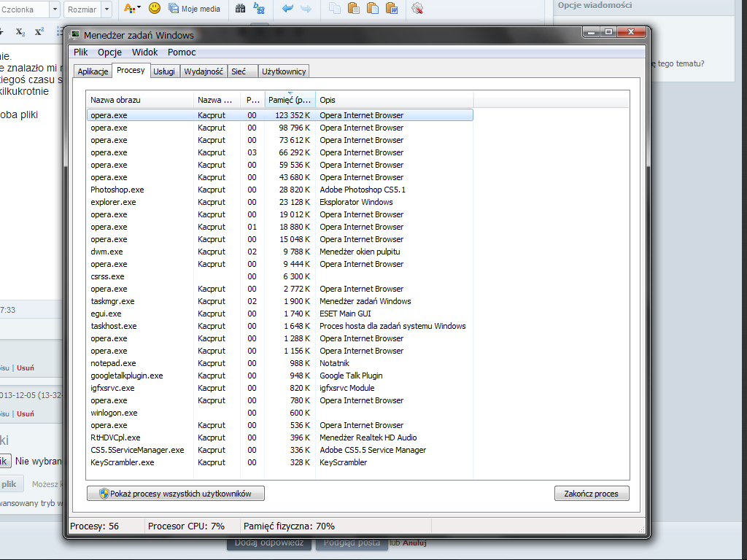The image size is (747, 560).
Task: Click the Podgląd posta button
Action: [x=352, y=544]
